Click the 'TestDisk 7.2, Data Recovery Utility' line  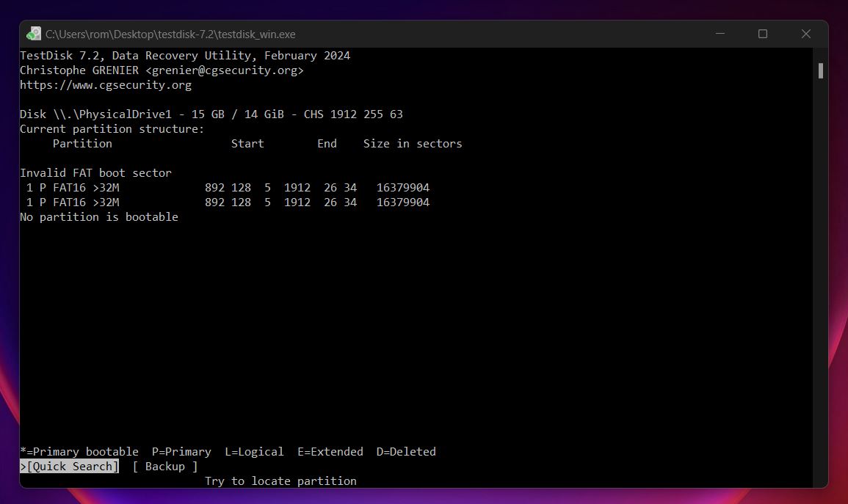coord(185,56)
